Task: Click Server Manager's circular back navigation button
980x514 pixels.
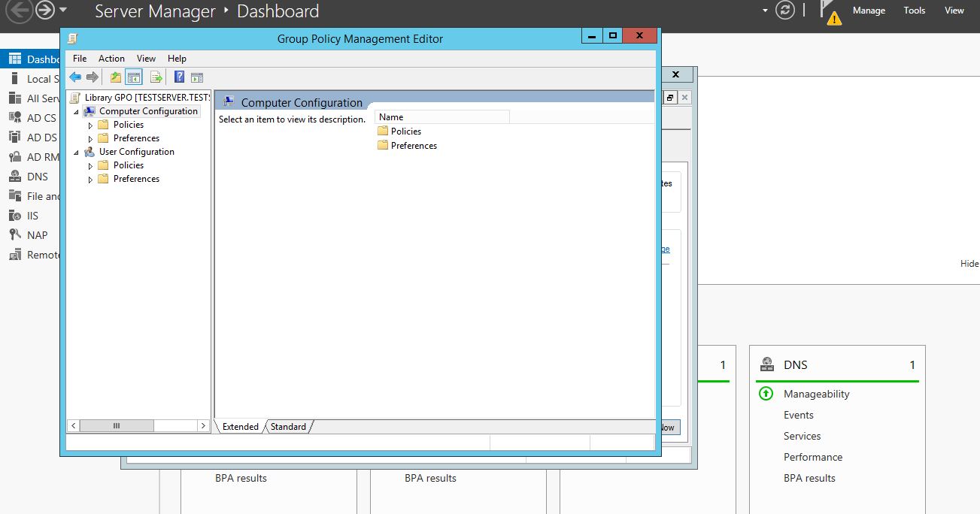Action: 20,11
